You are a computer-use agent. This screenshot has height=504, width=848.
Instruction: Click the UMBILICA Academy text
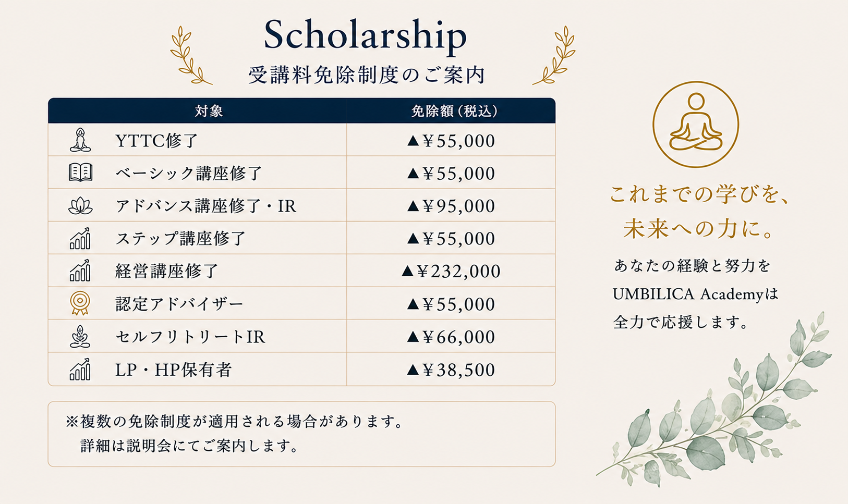[687, 294]
